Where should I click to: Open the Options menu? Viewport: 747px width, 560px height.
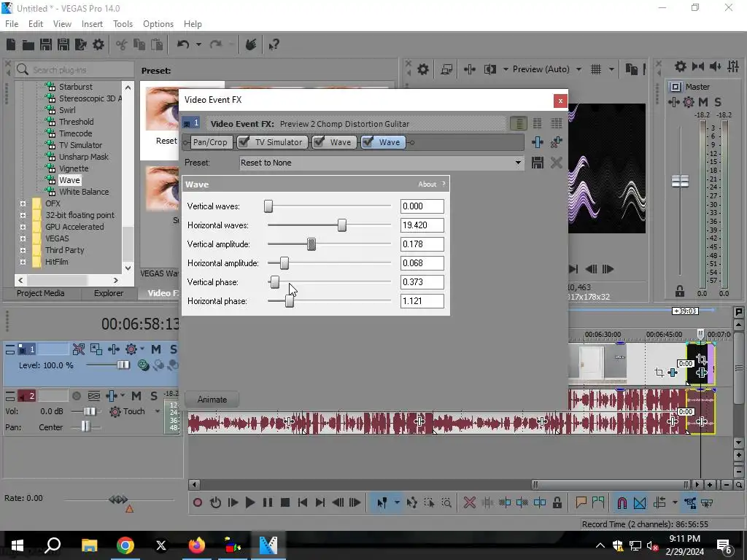tap(158, 24)
